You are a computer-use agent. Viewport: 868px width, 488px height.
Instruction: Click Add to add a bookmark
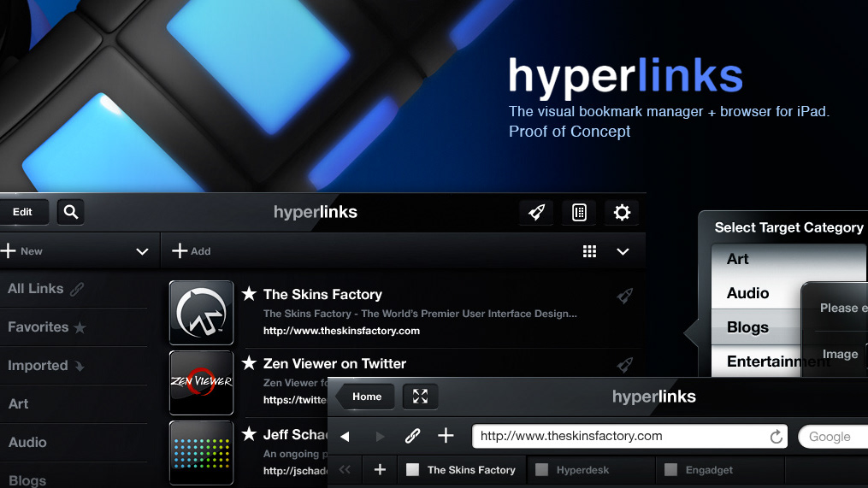click(192, 251)
